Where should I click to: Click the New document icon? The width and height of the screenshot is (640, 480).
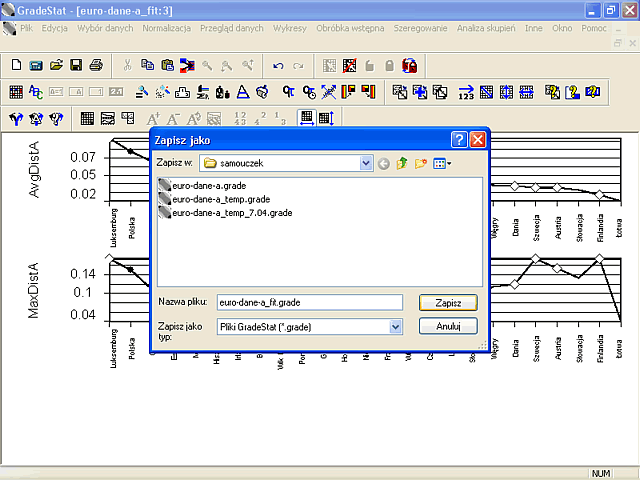(16, 65)
